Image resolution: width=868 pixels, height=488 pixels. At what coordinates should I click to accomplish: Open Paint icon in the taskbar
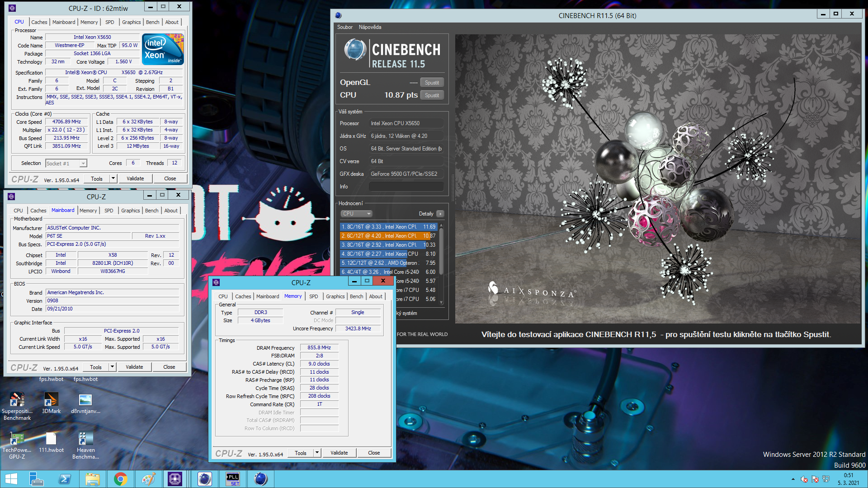tap(148, 479)
